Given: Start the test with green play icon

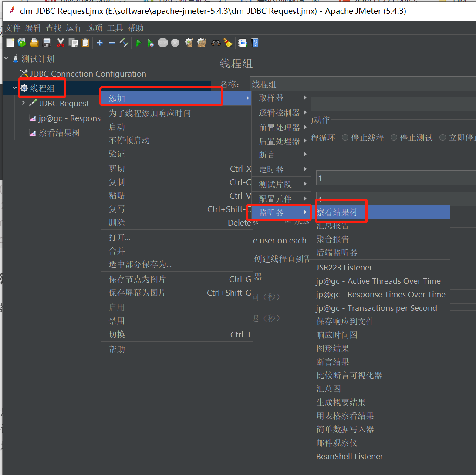Looking at the screenshot, I should click(x=138, y=43).
